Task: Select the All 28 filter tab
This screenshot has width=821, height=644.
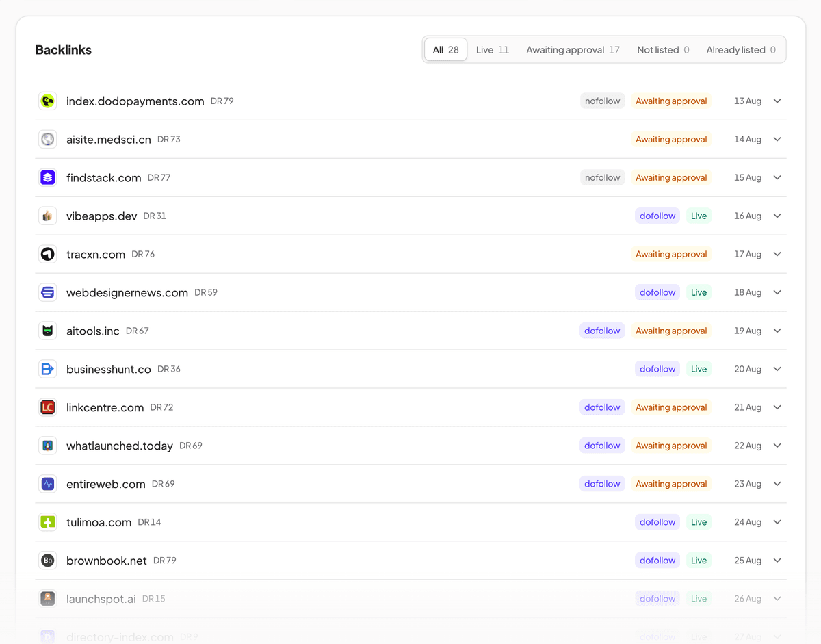Action: click(x=446, y=50)
